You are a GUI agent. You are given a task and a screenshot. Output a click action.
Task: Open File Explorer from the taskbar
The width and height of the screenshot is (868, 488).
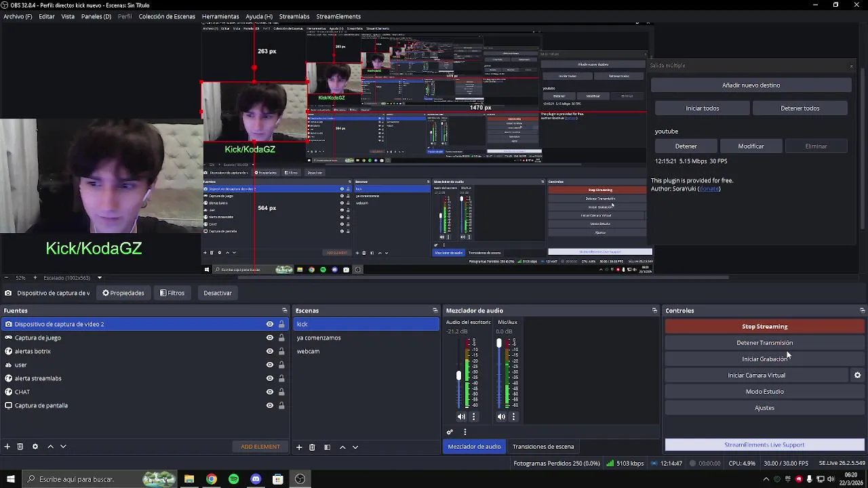coord(189,479)
